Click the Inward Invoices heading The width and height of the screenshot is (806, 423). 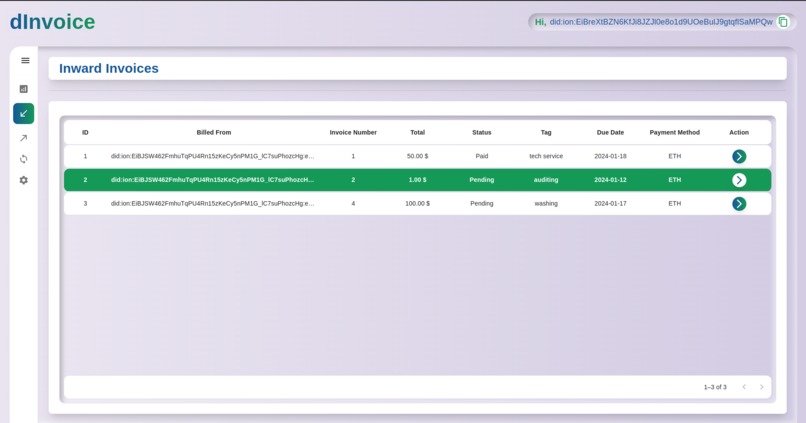point(108,68)
